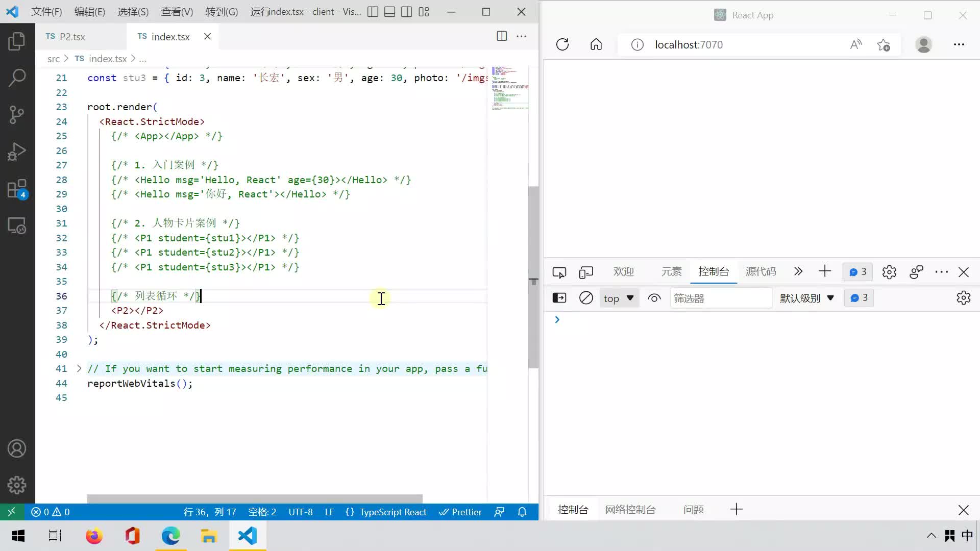Change the LF end-of-line sequence

(x=329, y=512)
